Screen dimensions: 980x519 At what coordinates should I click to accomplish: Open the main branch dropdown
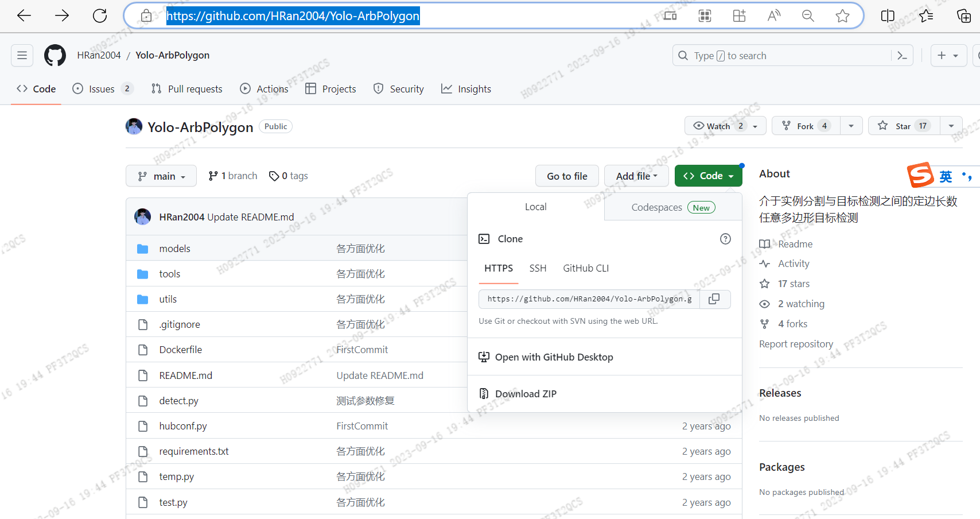coord(161,176)
